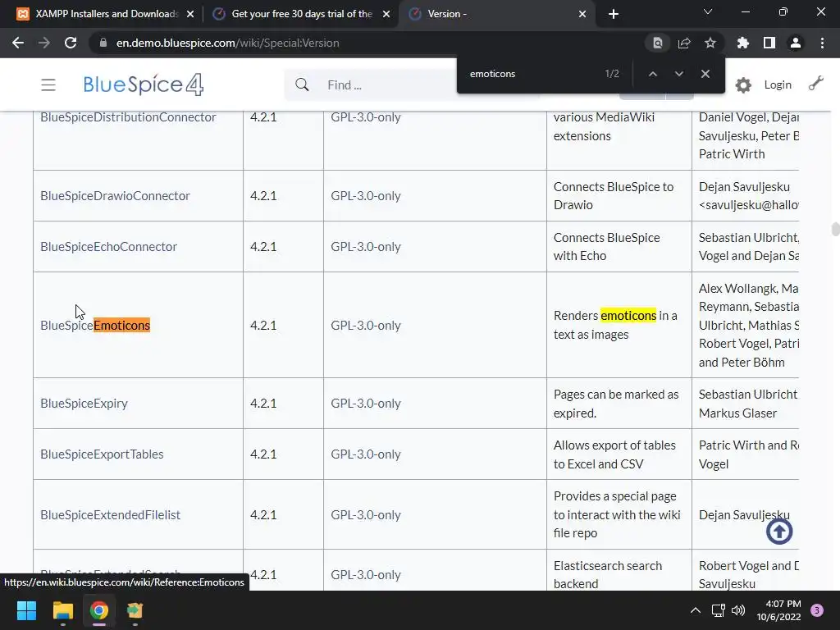
Task: Click GPL-3.0-only license in BlueSpiceEmoticons row
Action: 366,325
